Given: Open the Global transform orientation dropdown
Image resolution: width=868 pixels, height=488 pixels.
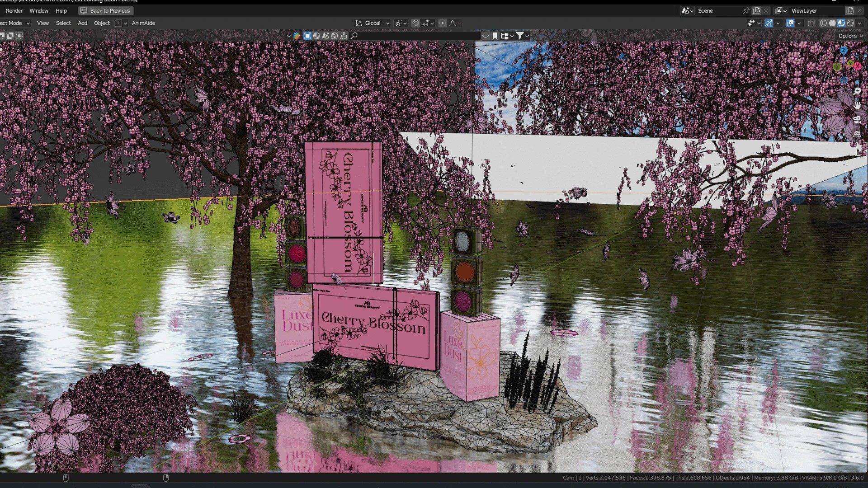Looking at the screenshot, I should pos(372,23).
